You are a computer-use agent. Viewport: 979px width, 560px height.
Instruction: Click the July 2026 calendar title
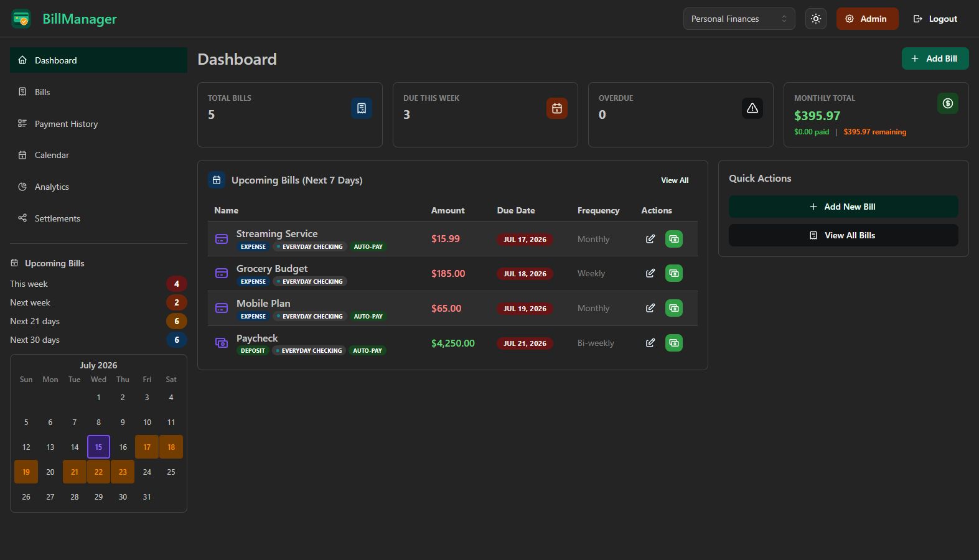click(x=98, y=365)
